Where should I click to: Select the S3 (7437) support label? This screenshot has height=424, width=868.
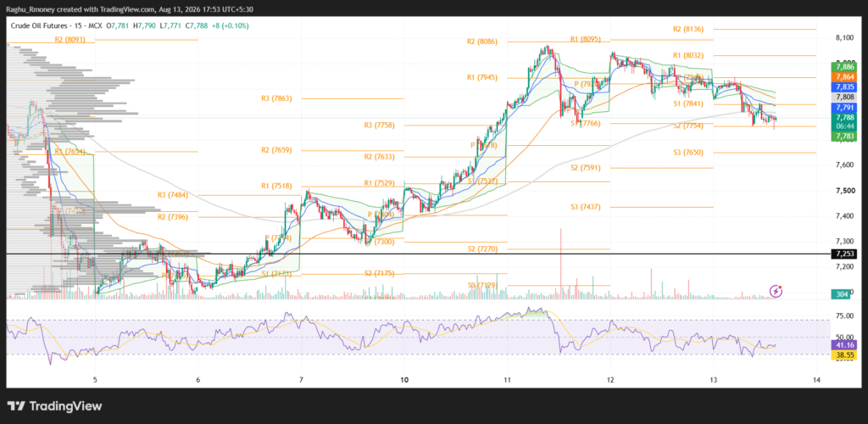point(585,206)
